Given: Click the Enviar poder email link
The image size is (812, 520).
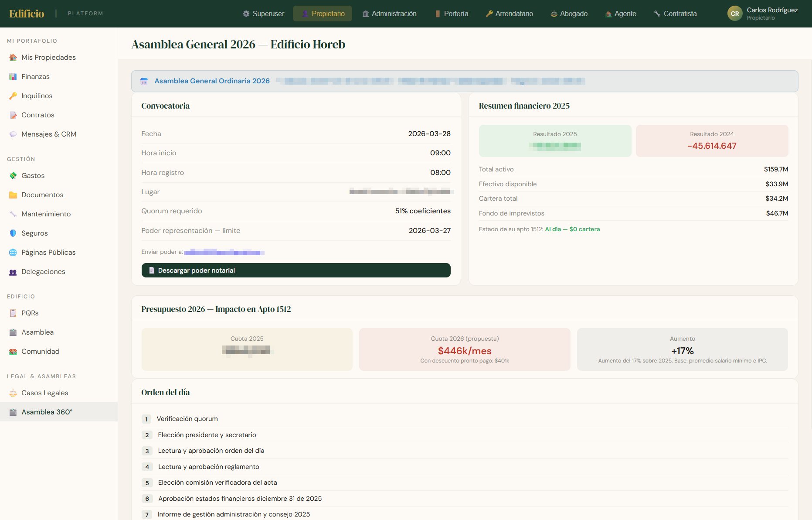Looking at the screenshot, I should pos(224,252).
